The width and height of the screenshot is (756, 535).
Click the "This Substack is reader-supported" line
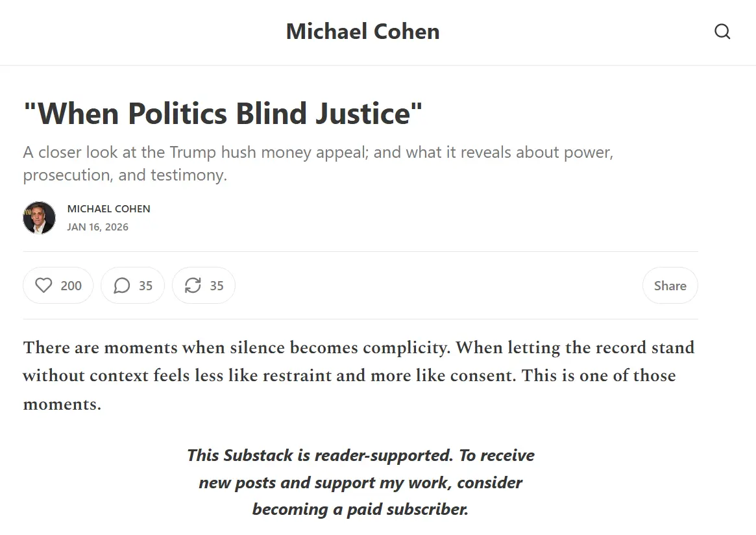[x=360, y=456]
